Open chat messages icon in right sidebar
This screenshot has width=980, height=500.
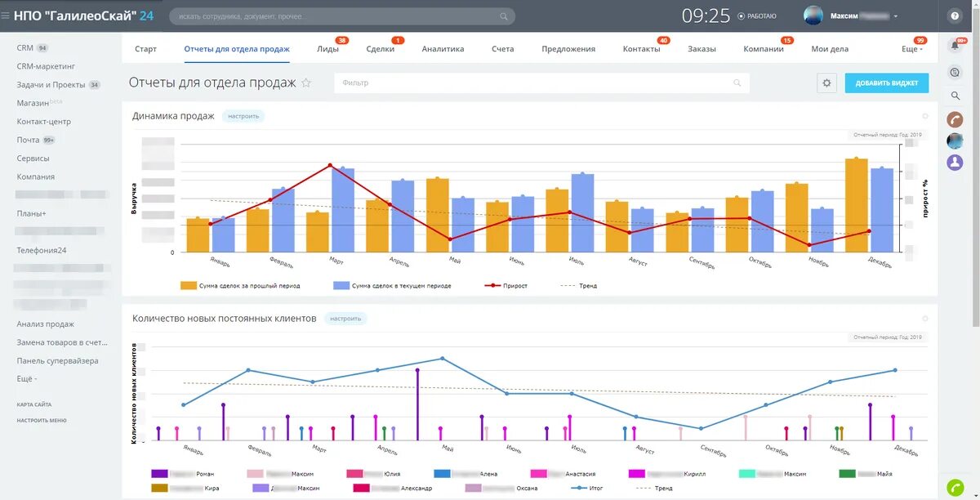(x=955, y=72)
